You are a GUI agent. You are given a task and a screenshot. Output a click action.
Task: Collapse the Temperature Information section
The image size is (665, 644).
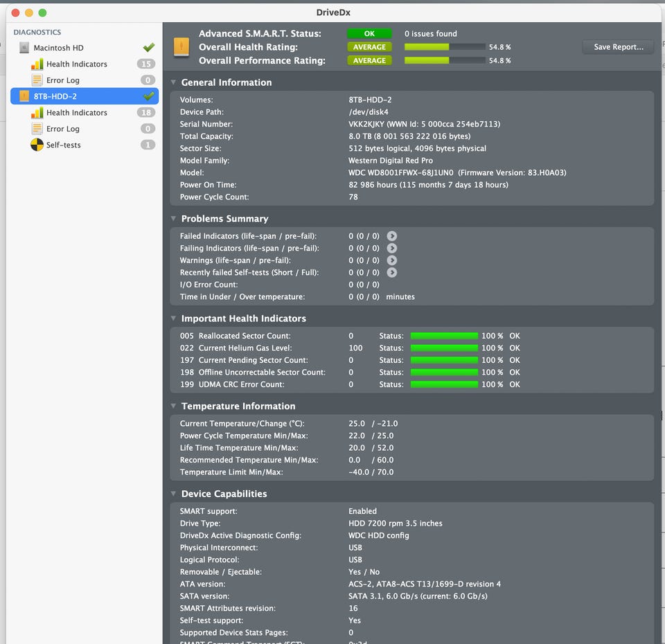(173, 406)
